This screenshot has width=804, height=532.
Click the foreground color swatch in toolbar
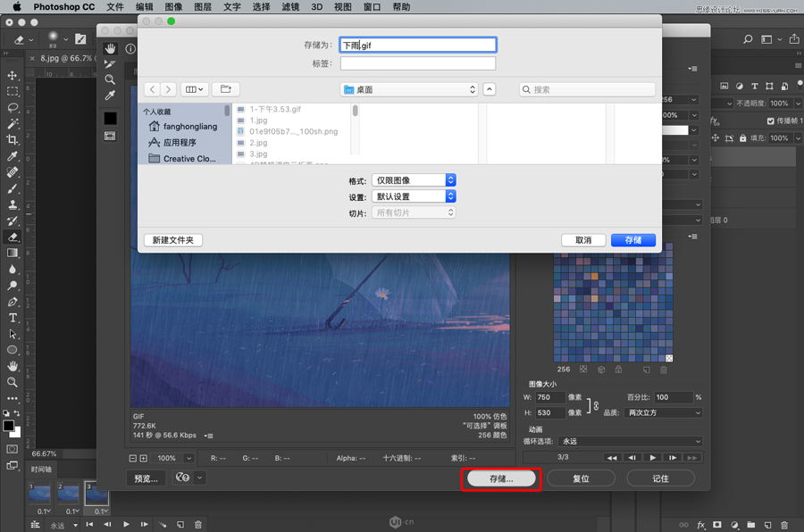8,426
